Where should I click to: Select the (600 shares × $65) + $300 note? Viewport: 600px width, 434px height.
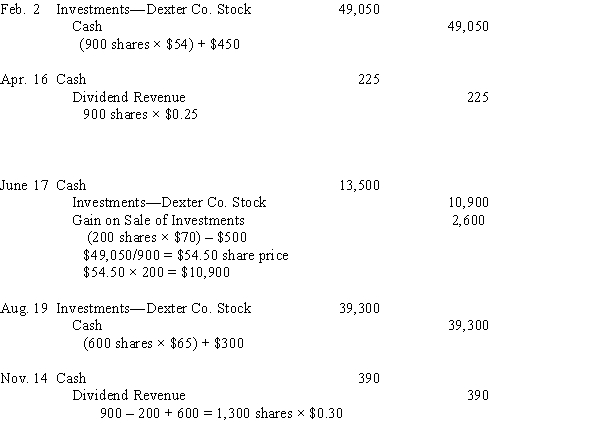pyautogui.click(x=163, y=343)
